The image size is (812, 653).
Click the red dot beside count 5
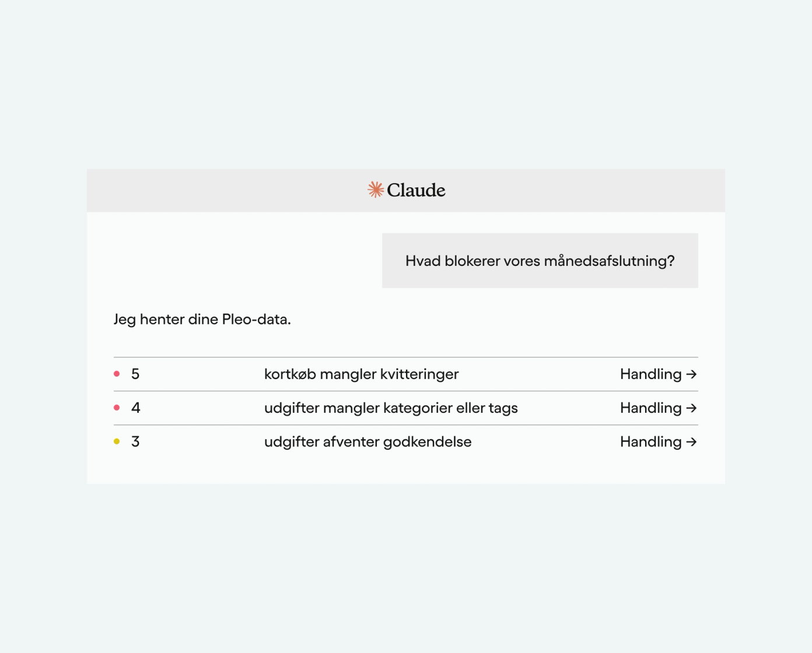[117, 374]
